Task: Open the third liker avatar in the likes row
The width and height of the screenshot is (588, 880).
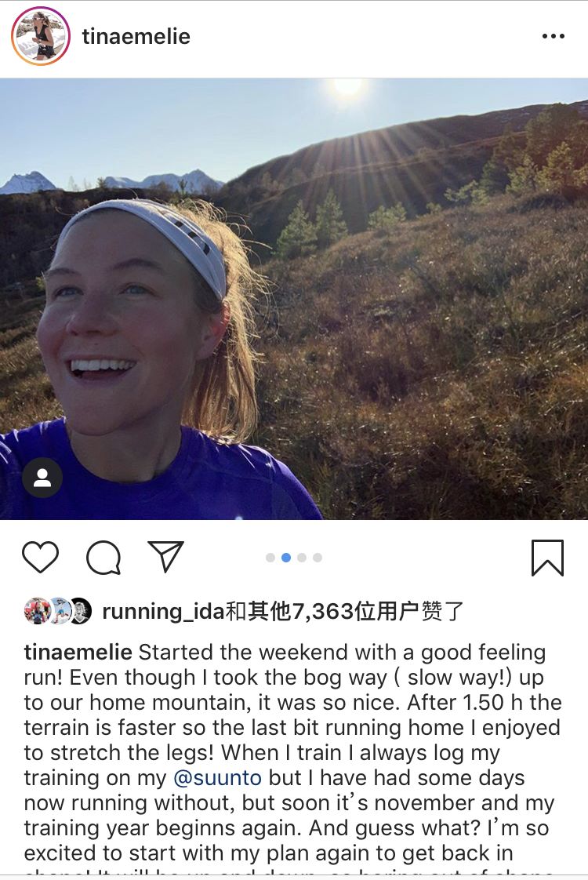Action: pyautogui.click(x=80, y=611)
